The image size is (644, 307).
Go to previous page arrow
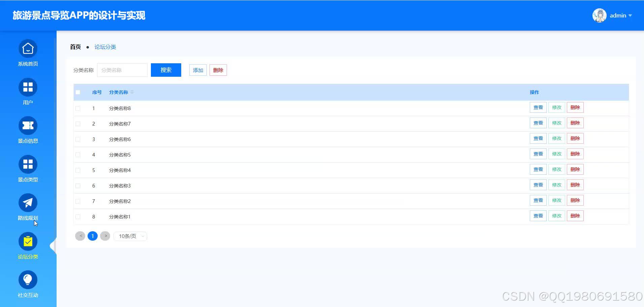(80, 236)
